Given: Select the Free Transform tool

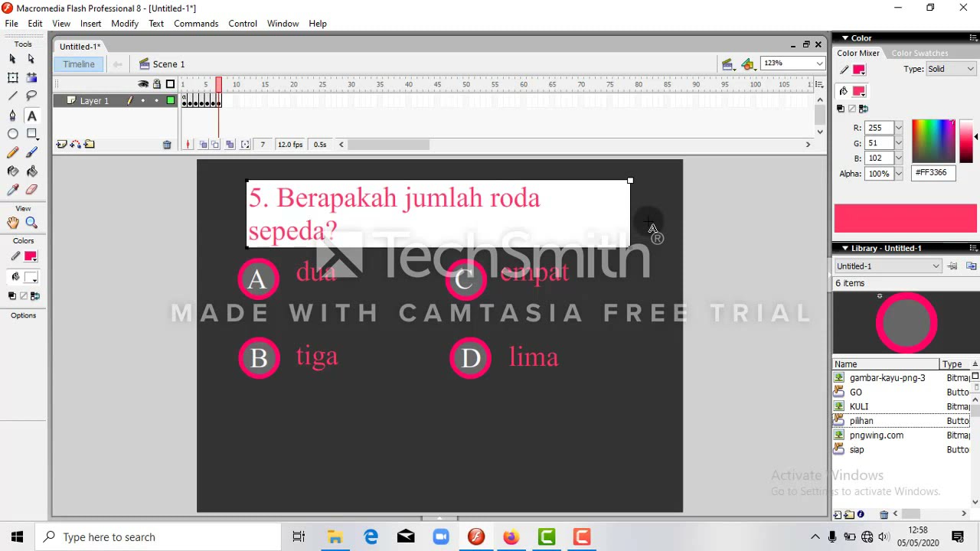Looking at the screenshot, I should tap(13, 77).
